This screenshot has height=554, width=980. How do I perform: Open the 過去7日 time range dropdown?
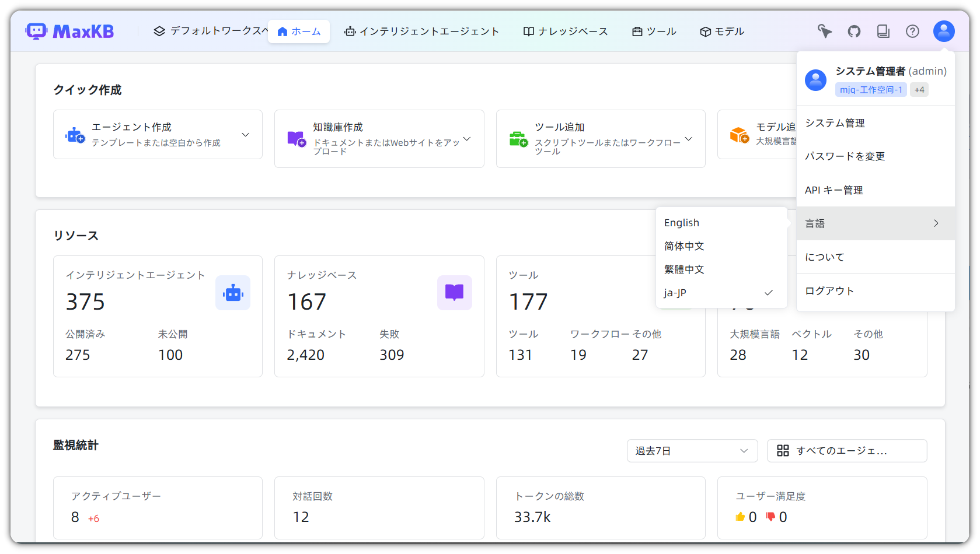[692, 451]
